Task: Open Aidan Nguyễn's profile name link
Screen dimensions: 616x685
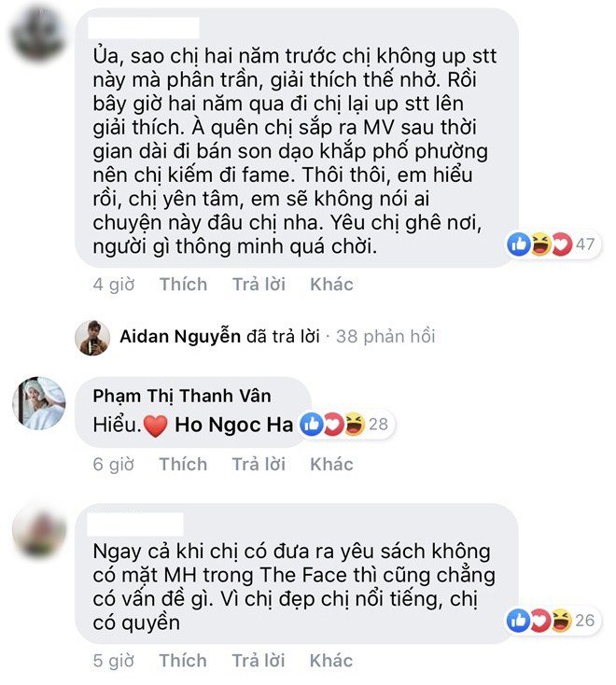Action: tap(180, 336)
